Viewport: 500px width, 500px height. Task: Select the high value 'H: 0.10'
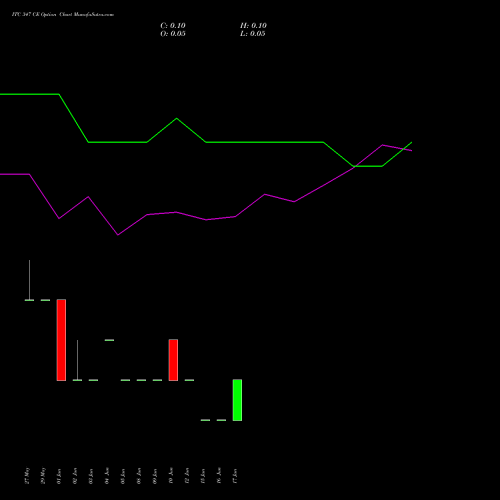(x=253, y=26)
